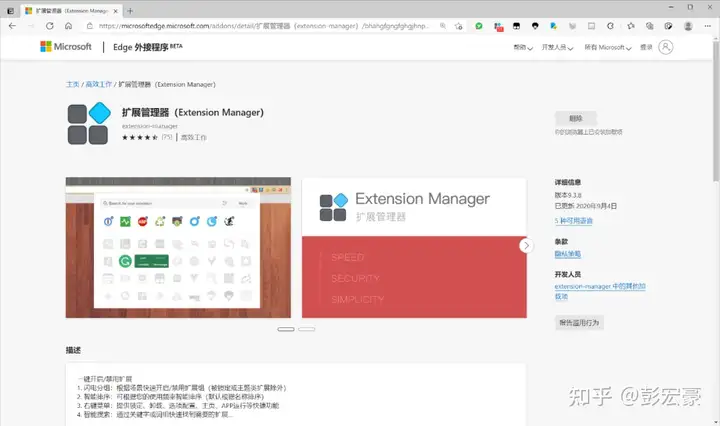
Task: Select the first carousel page indicator
Action: [x=286, y=329]
